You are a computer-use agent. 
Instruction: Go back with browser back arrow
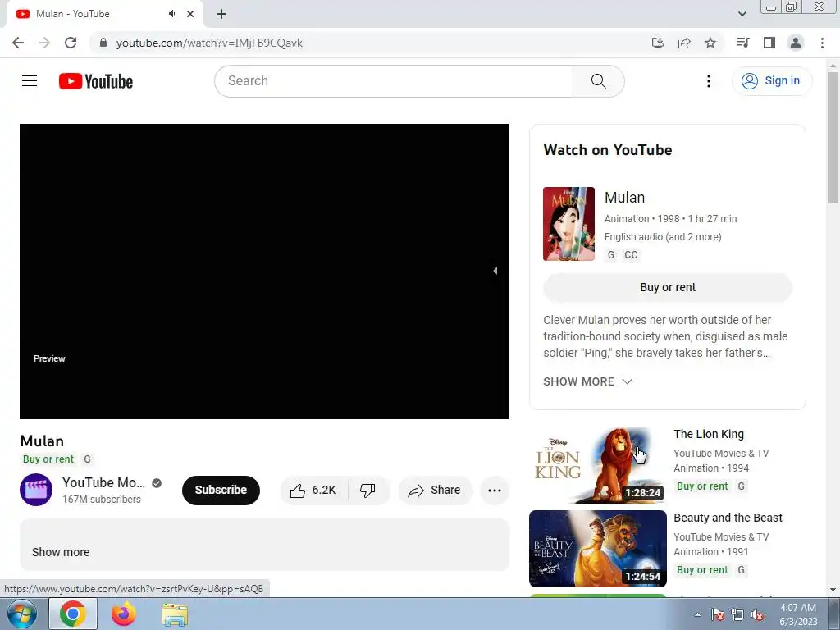coord(18,43)
